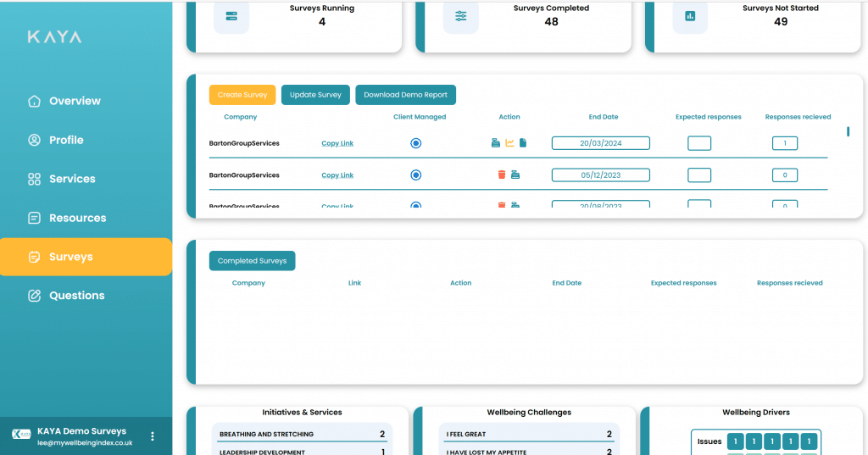
Task: Click the Overview home icon
Action: (34, 102)
